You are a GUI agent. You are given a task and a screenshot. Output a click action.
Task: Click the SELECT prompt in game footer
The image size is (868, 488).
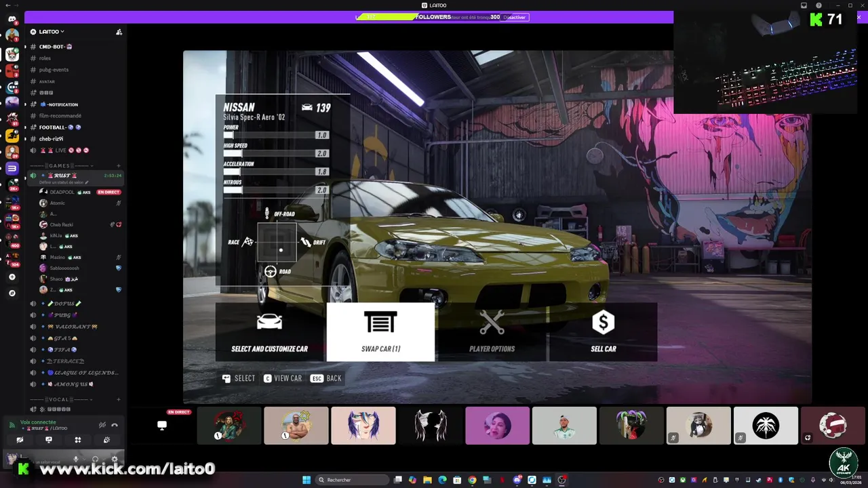(x=239, y=378)
